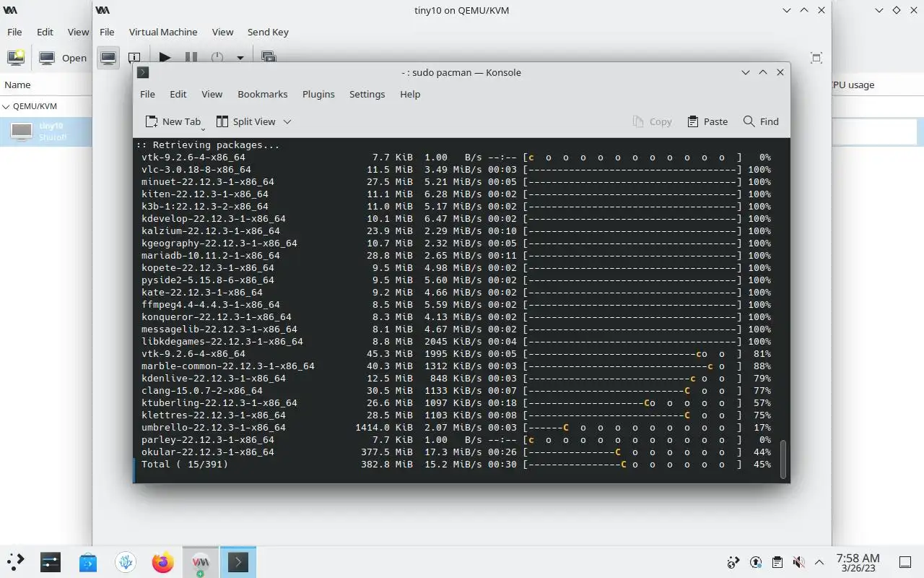
Task: Open Edit menu in Virtual Machine Manager
Action: click(x=45, y=32)
